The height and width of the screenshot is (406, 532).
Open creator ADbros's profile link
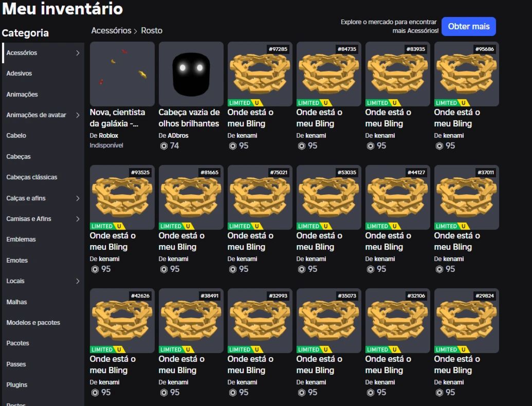[x=178, y=136]
